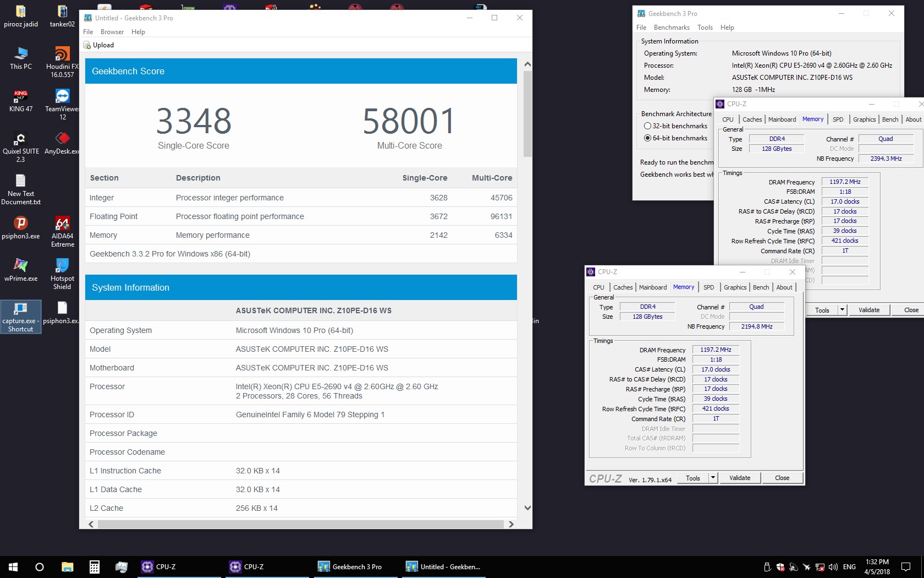This screenshot has width=924, height=578.
Task: Open volume control in system tray
Action: [833, 567]
